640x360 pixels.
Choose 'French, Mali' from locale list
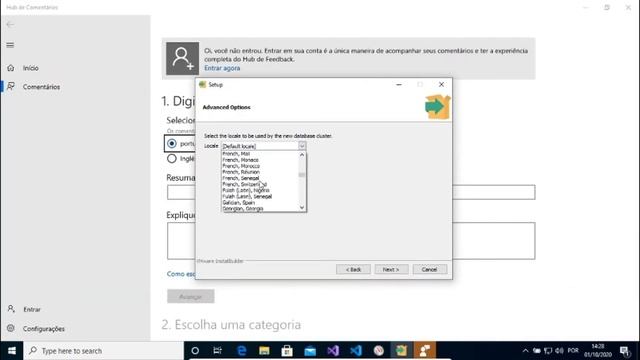(236, 154)
